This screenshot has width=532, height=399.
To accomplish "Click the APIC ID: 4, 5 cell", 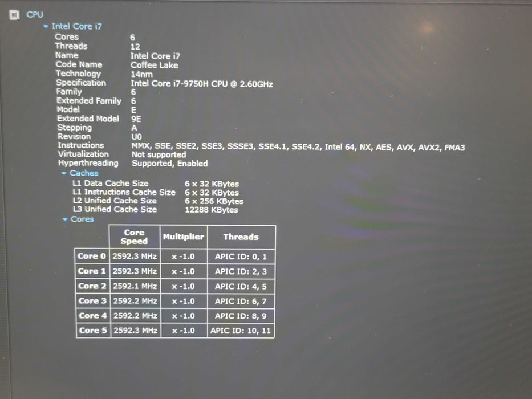I will [x=241, y=286].
